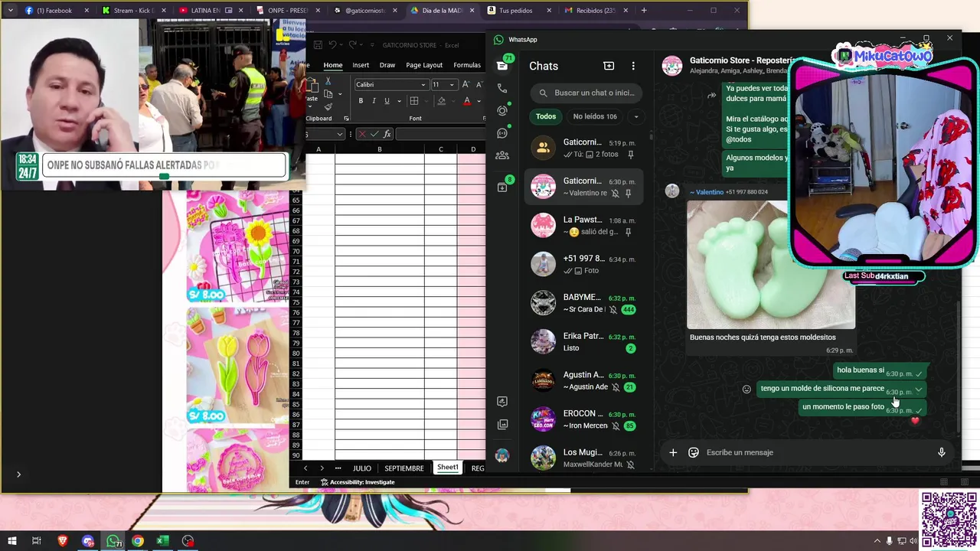Open the new browser tab plus button
980x551 pixels.
[644, 11]
